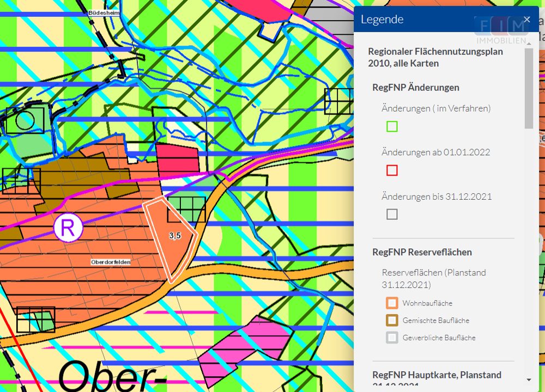545x392 pixels.
Task: Click the 'RegFNP Hauptkarte, Planstand' heading
Action: coord(437,375)
